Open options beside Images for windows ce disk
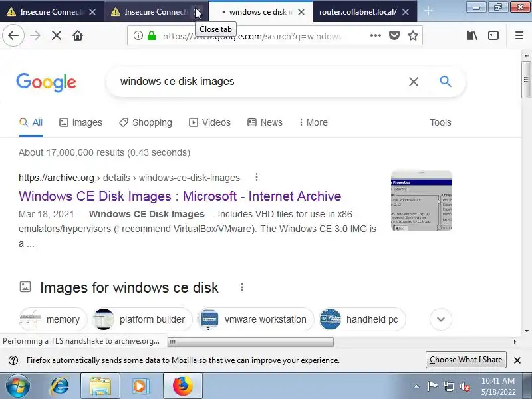Viewport: 532px width, 399px height. 242,287
